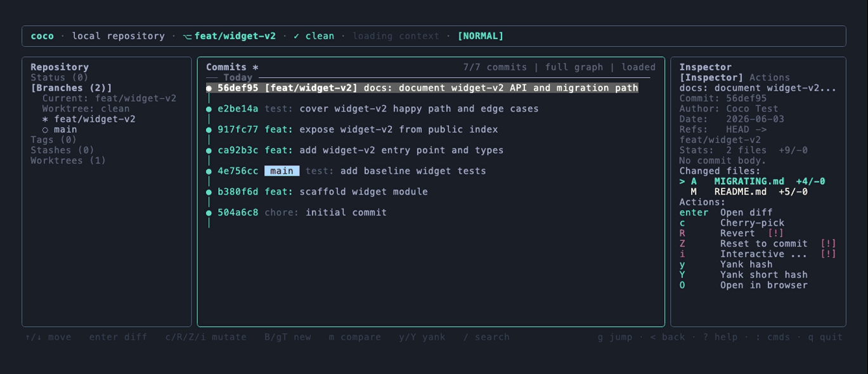Click the : cmds footer hint
Viewport: 868px width, 374px height.
point(772,337)
